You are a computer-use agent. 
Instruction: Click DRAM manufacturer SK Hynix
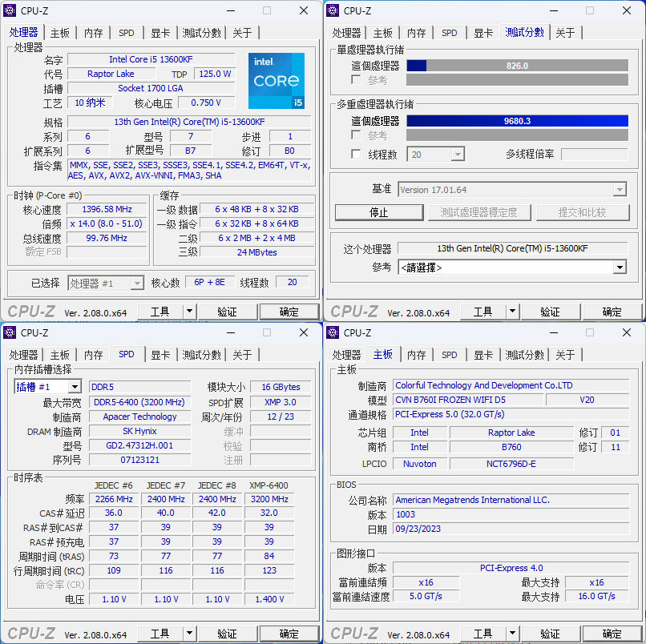(x=139, y=431)
